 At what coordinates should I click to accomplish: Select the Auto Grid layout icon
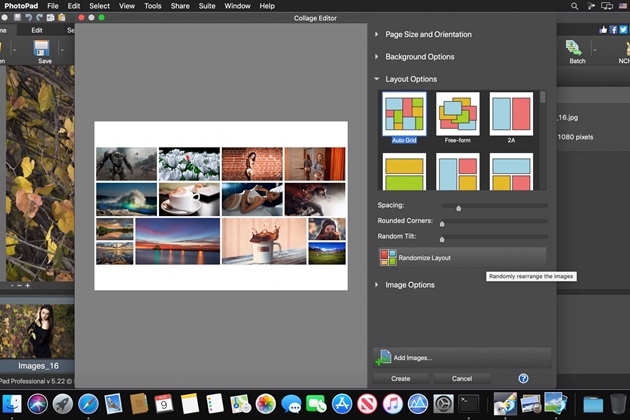tap(404, 114)
